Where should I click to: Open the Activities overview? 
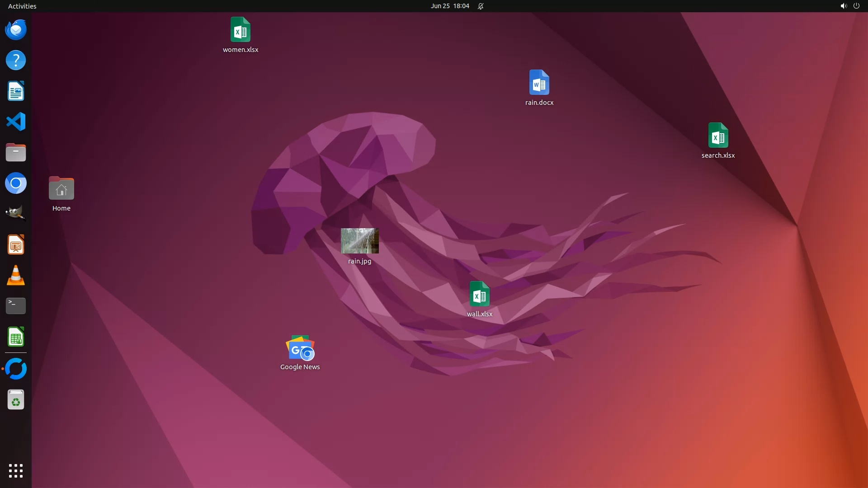pos(22,6)
